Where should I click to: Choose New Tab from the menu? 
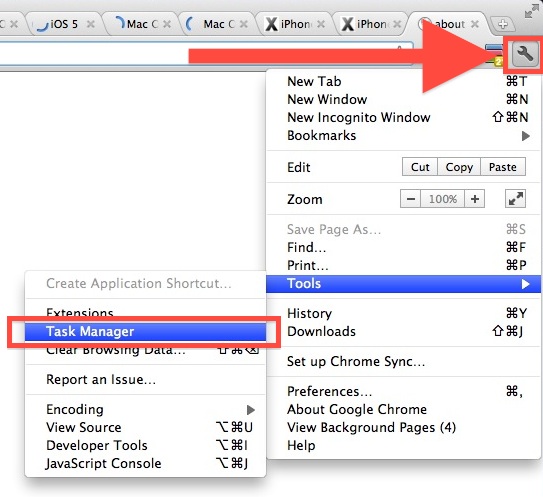tap(403, 81)
